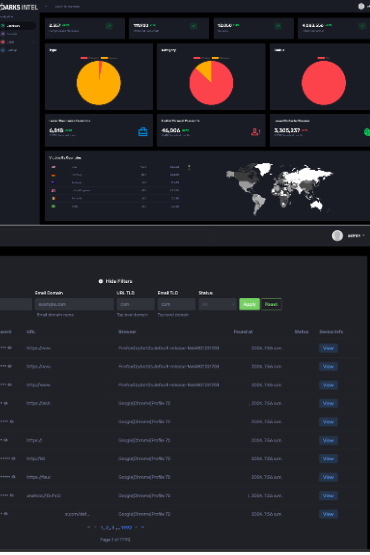View device info for the http://tel row
The height and width of the screenshot is (555, 370).
[x=328, y=458]
